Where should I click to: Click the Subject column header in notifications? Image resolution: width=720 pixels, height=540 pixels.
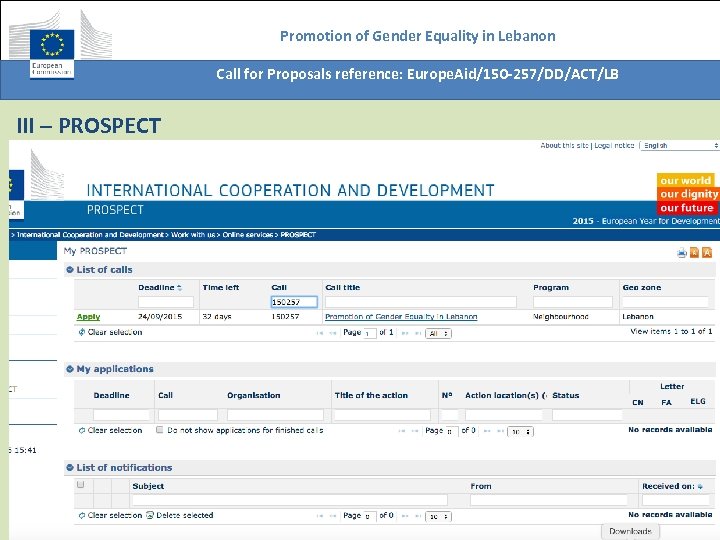point(148,486)
